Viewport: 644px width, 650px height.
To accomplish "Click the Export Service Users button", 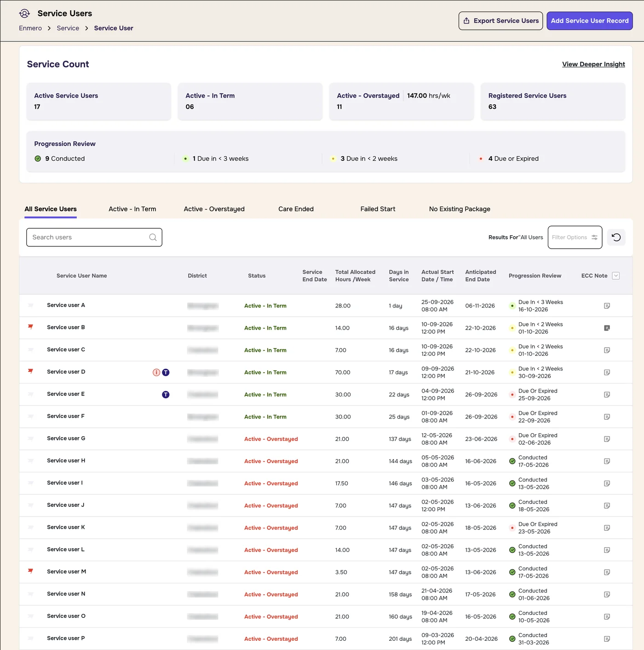I will click(x=500, y=21).
